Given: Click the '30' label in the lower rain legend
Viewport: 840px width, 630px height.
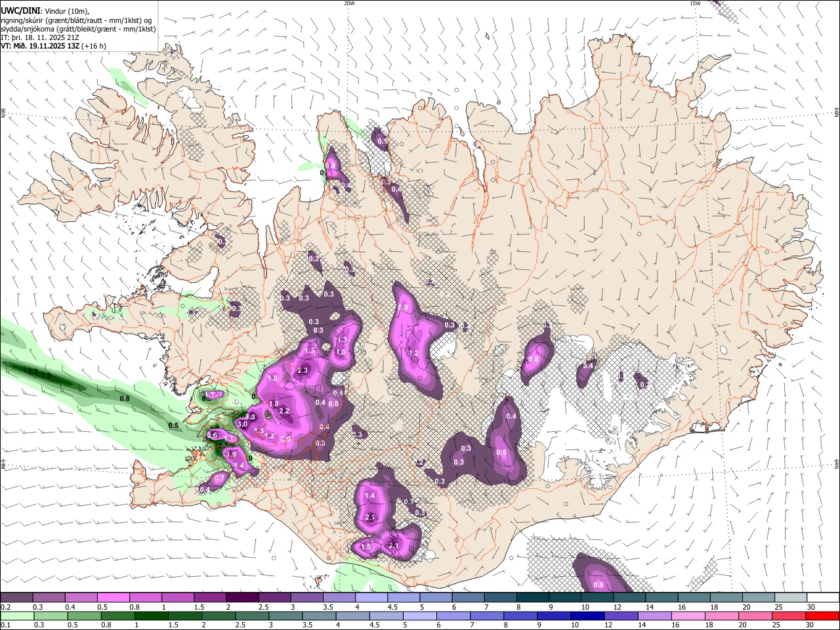Looking at the screenshot, I should click(810, 625).
